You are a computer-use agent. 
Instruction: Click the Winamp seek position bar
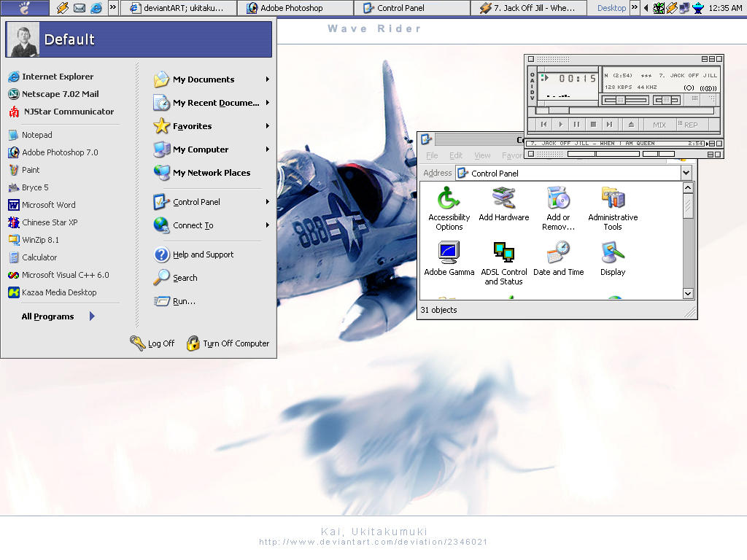(x=624, y=111)
